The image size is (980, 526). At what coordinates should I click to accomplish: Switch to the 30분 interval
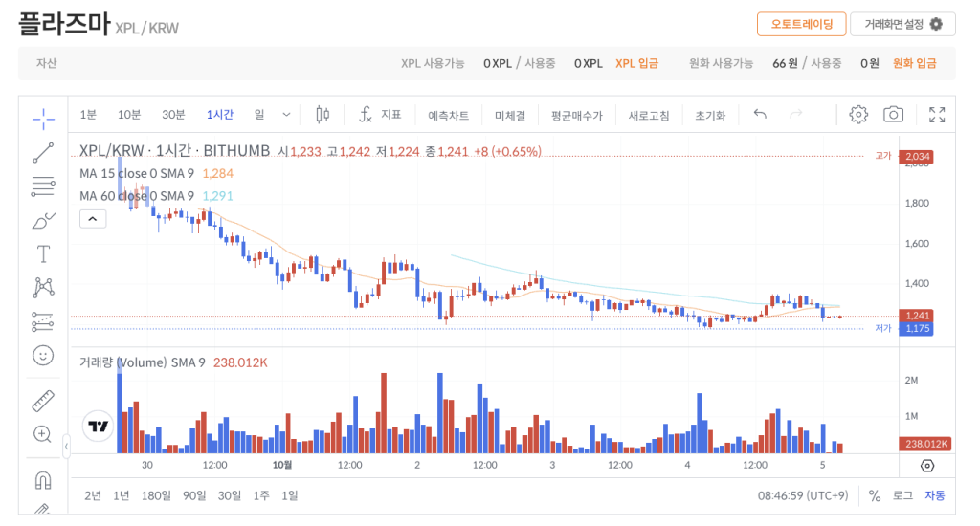point(173,115)
